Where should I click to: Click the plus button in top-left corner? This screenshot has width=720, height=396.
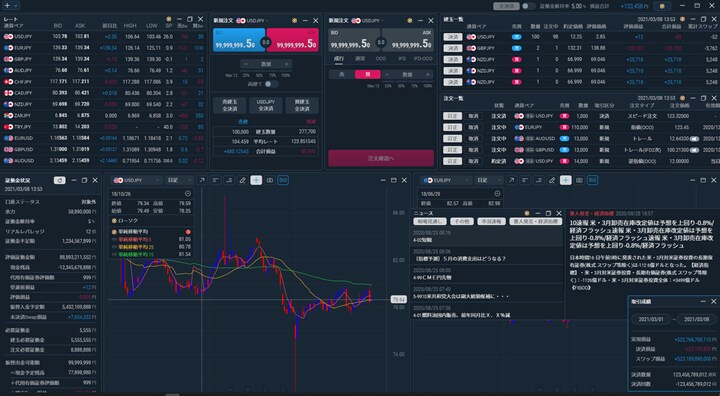click(x=7, y=6)
